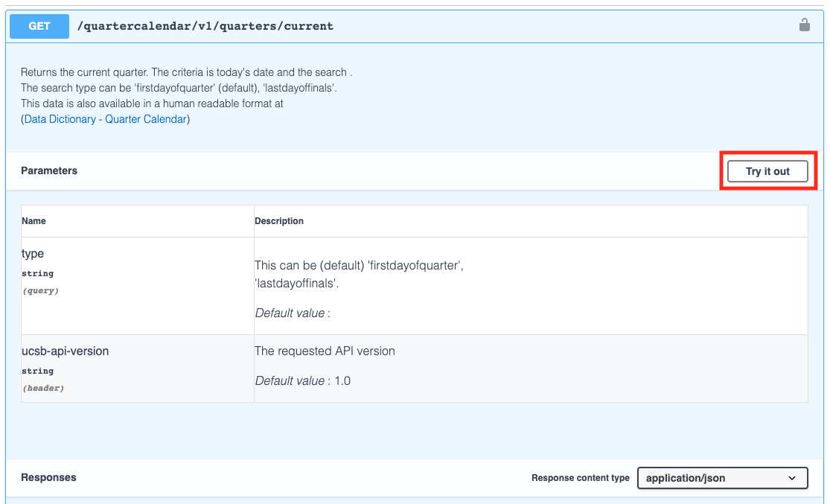Viewport: 830px width, 504px height.
Task: Click the Parameters section heading
Action: click(x=49, y=170)
